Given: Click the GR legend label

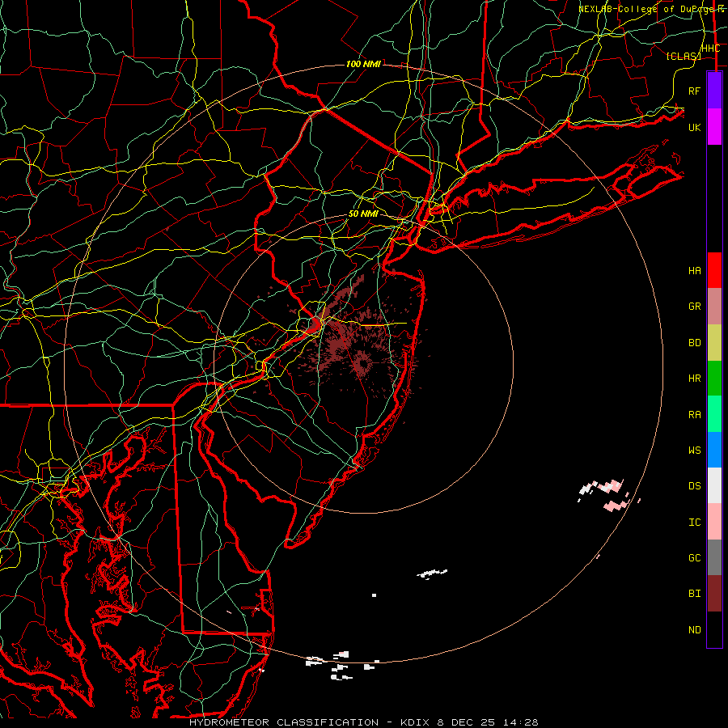Looking at the screenshot, I should pos(695,307).
